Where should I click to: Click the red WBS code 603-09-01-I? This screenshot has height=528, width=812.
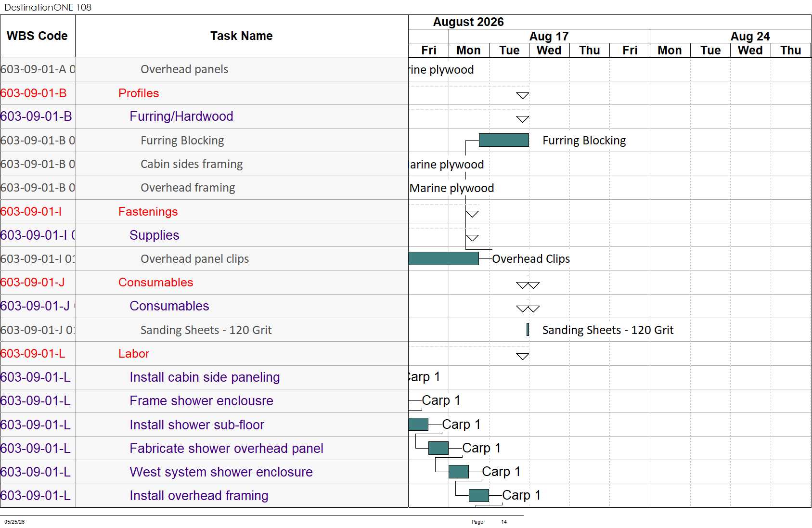(x=31, y=212)
